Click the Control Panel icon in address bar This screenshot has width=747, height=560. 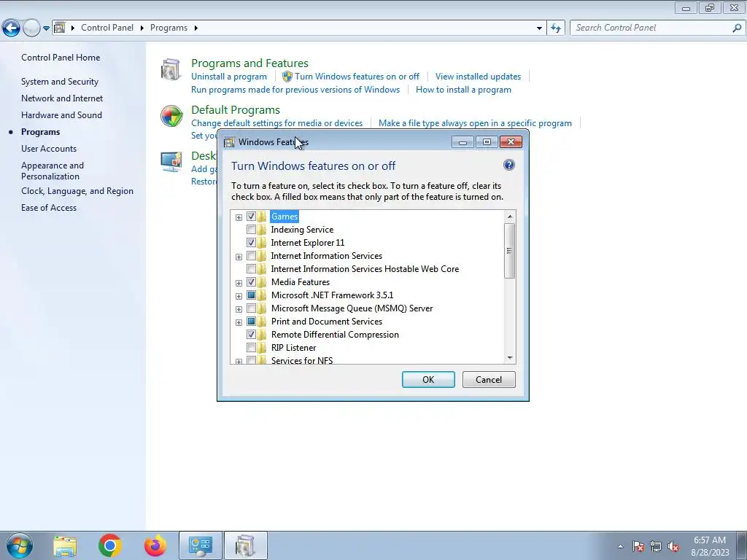coord(60,28)
